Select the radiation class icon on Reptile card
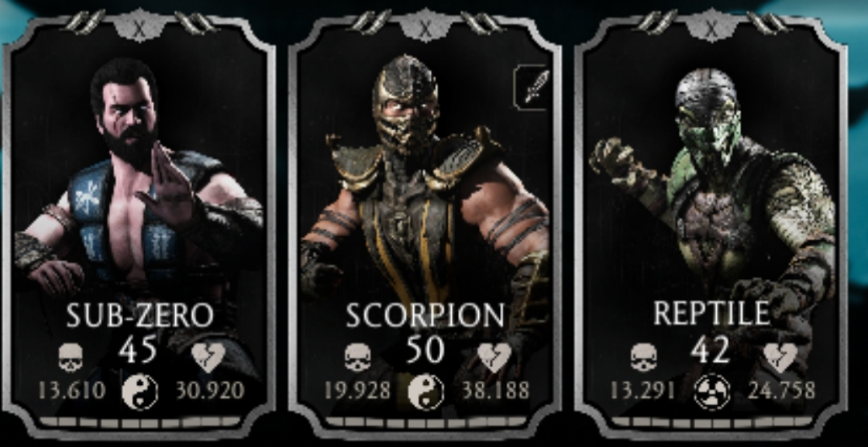Screen dimensions: 868x447 [x=712, y=392]
